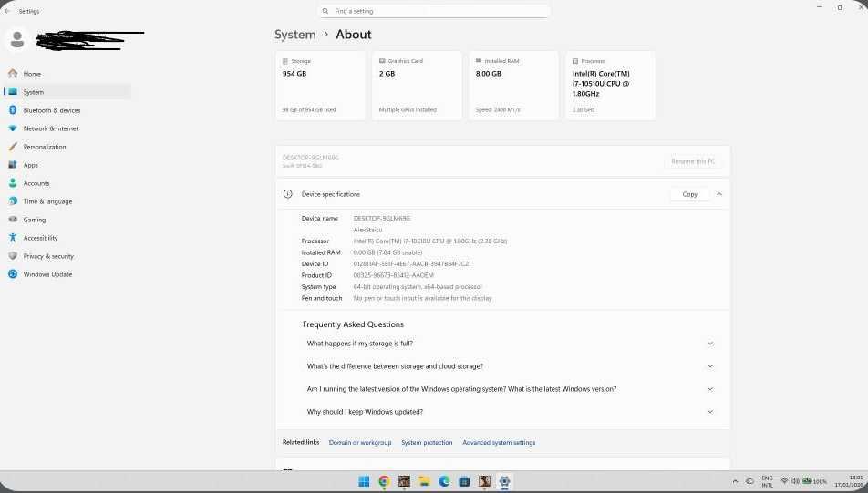Viewport: 868px width, 493px height.
Task: Open Home in the sidebar
Action: click(x=67, y=74)
